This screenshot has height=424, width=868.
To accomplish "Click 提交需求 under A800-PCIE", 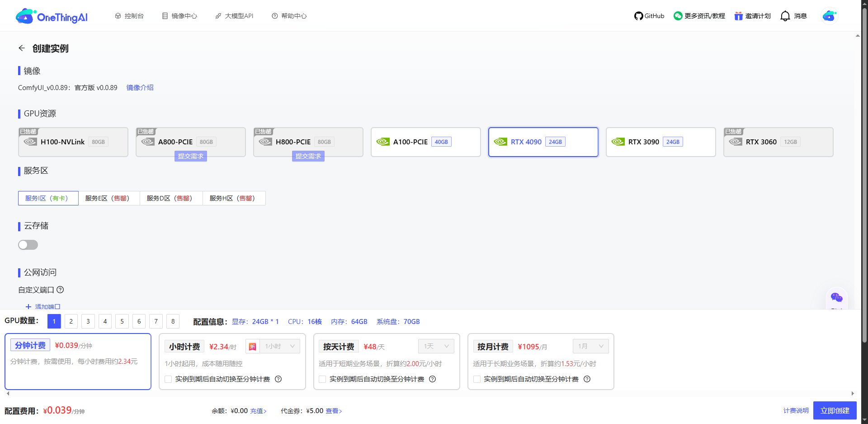I will pos(191,156).
